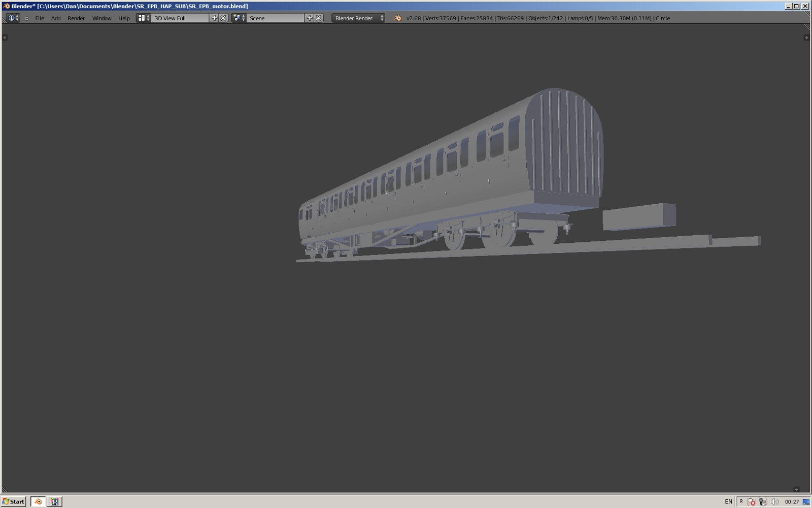812x508 pixels.
Task: Click the Blender logo in the header
Action: pos(398,18)
